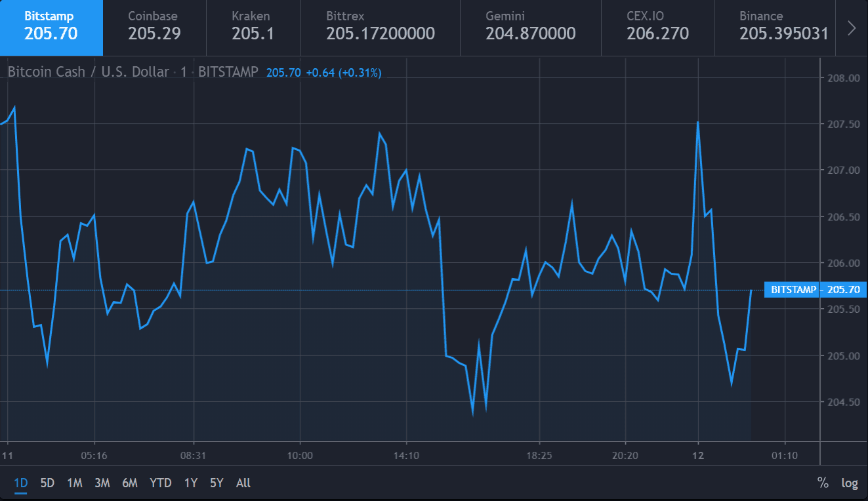Show more exchanges with right arrow
Viewport: 868px width, 501px height.
coord(852,28)
